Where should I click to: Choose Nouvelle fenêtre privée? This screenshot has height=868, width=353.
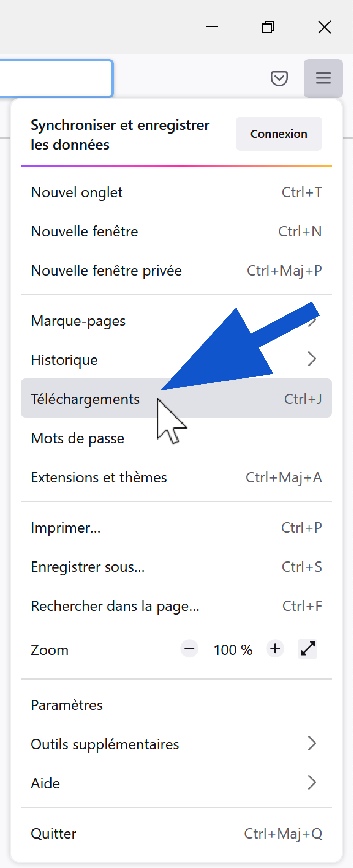pos(176,271)
